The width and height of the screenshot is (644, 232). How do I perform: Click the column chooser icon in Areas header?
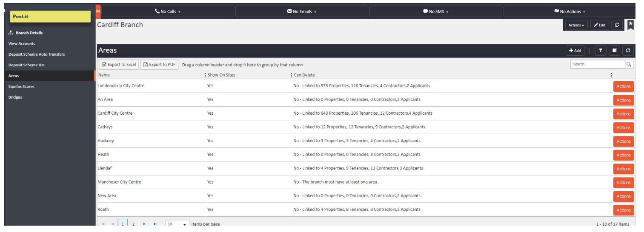[615, 51]
